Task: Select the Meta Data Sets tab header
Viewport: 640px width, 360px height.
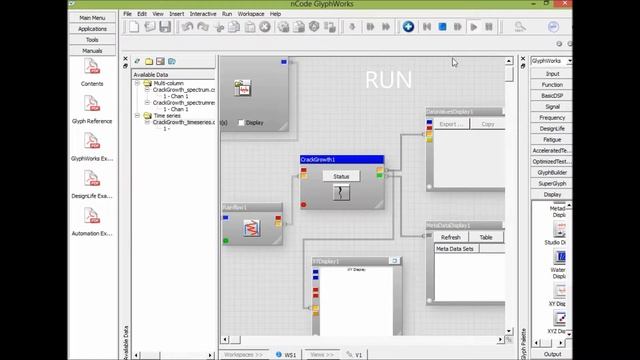Action: pyautogui.click(x=456, y=249)
